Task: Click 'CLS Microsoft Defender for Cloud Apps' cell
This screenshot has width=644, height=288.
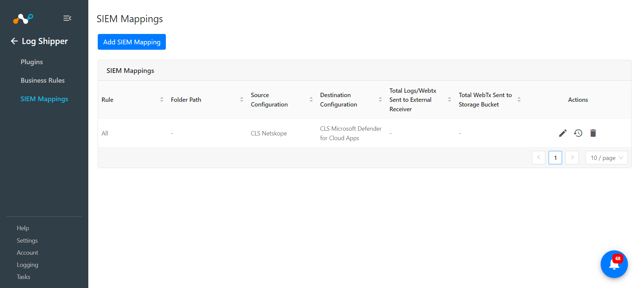Action: (351, 133)
